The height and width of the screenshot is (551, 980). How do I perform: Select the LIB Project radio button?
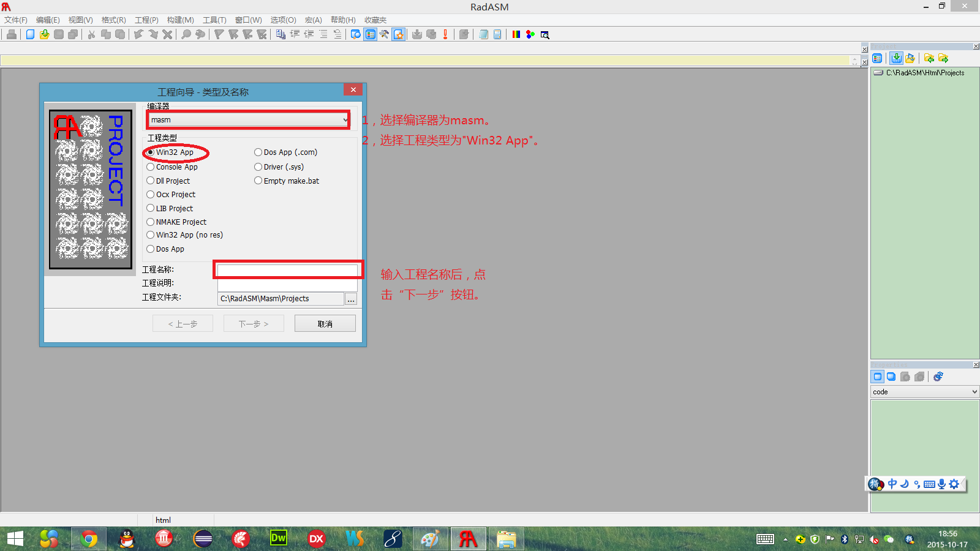pos(150,208)
